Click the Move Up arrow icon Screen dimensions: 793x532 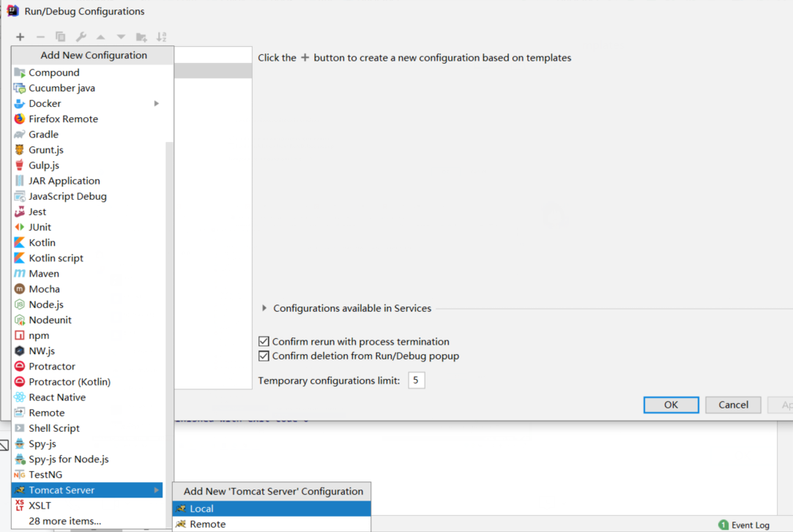[100, 37]
